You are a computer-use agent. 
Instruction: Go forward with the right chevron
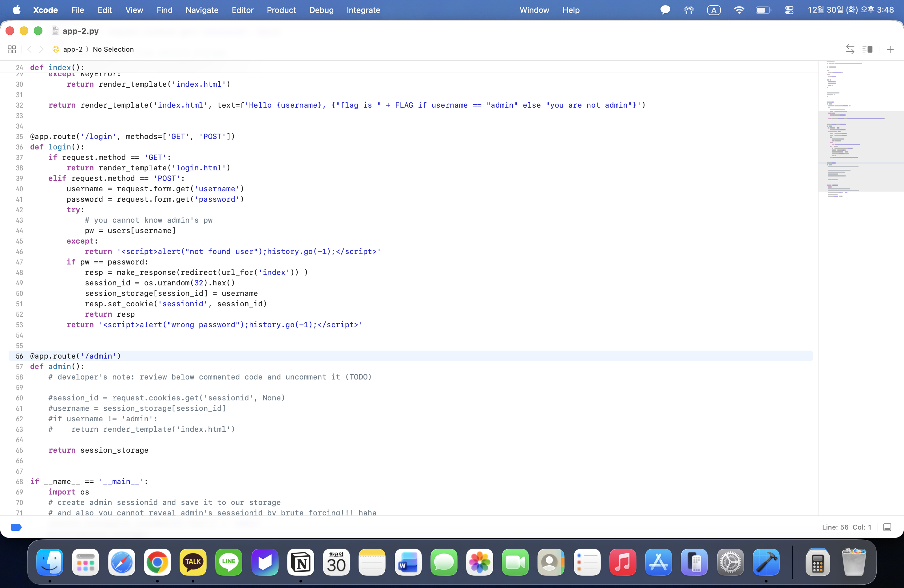[x=42, y=50]
